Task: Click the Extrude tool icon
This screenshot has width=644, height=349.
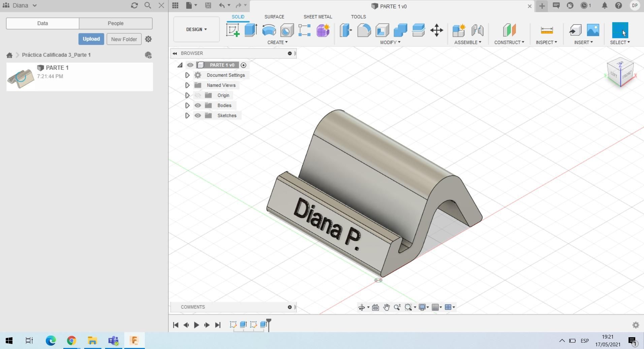Action: (x=251, y=30)
